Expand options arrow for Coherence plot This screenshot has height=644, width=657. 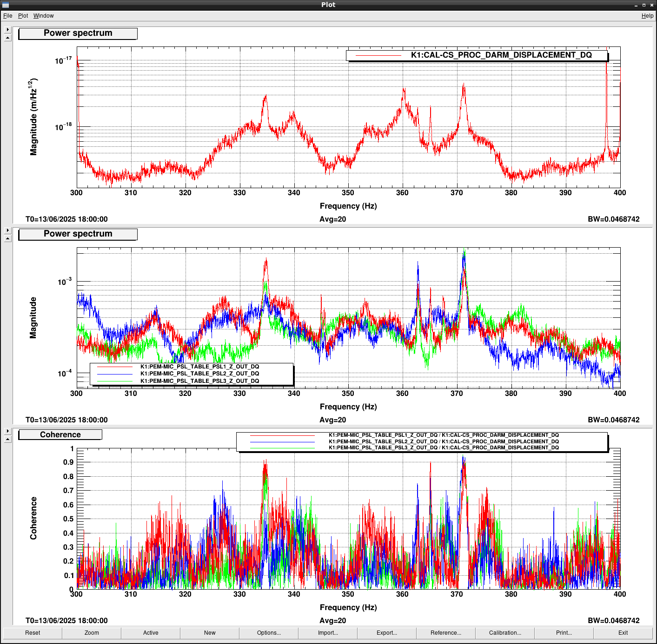(7, 431)
